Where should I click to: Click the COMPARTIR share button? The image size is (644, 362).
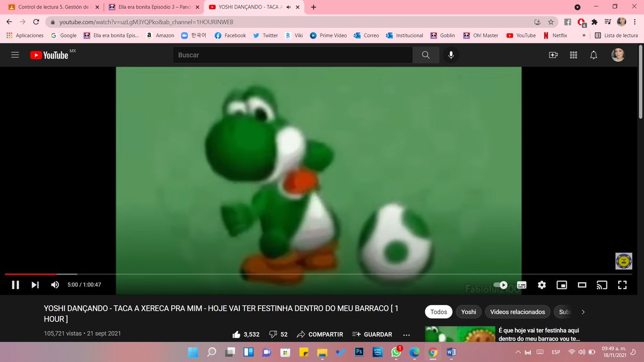[x=320, y=334]
